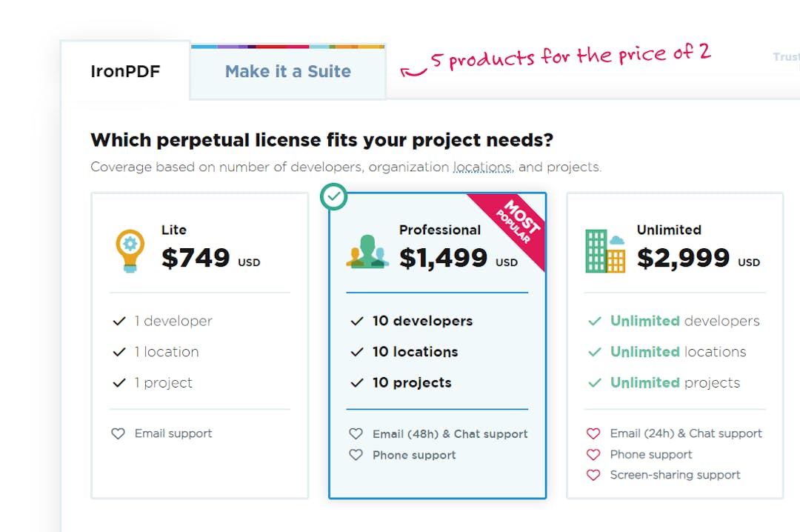The height and width of the screenshot is (532, 800).
Task: Click the Professional people group icon
Action: [x=367, y=251]
